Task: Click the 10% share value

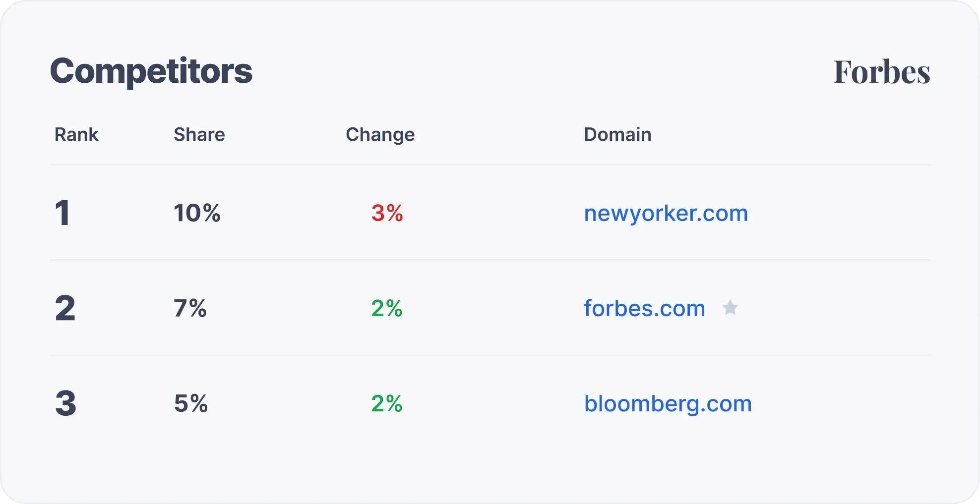Action: [x=197, y=213]
